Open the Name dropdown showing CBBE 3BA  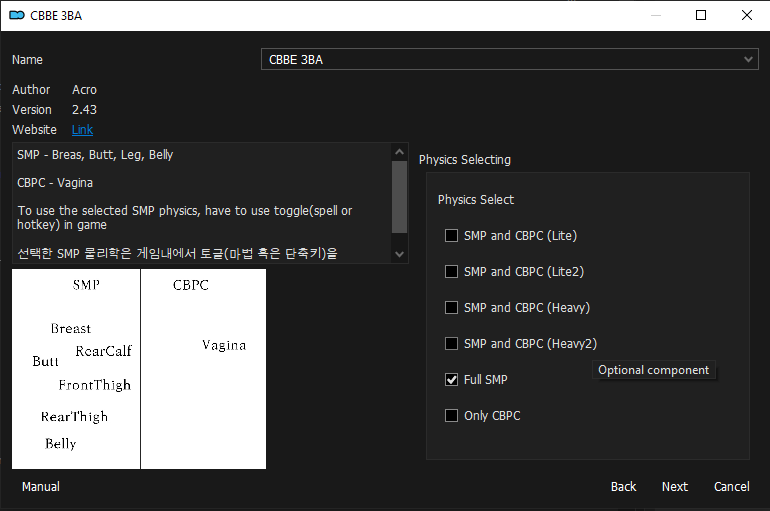click(510, 59)
